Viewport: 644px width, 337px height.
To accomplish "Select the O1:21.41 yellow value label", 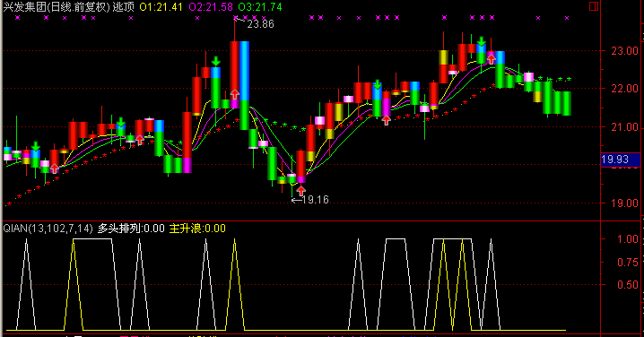I will click(161, 7).
